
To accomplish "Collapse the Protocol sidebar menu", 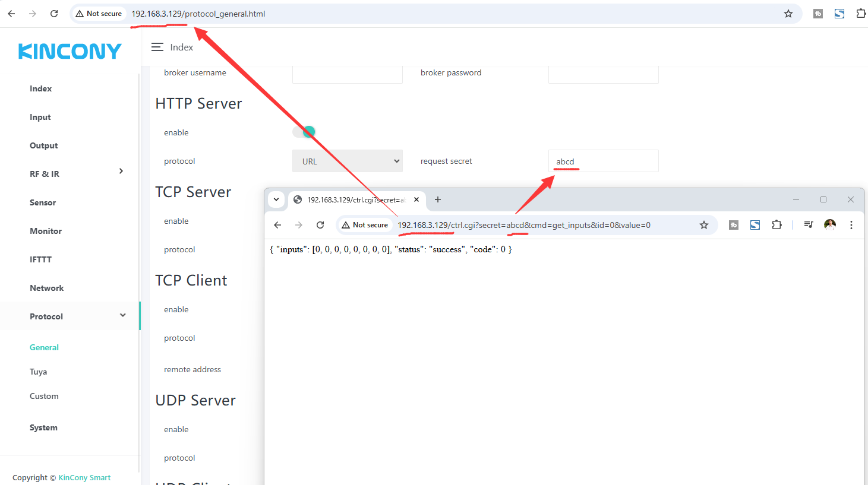I will point(122,315).
